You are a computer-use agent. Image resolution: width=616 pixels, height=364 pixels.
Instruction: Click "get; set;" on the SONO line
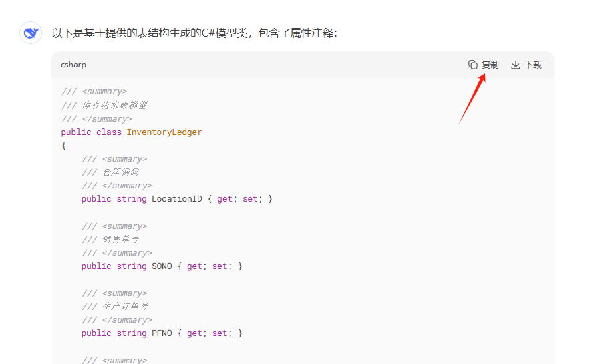tap(207, 266)
